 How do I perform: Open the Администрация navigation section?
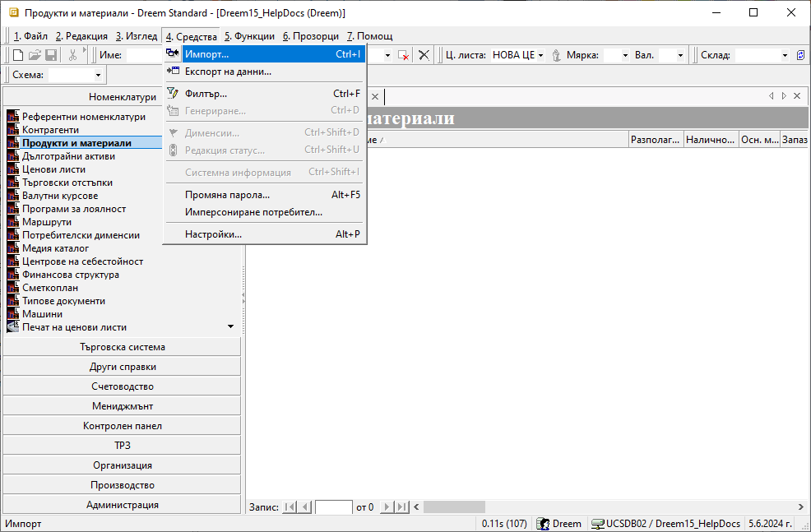(x=123, y=505)
